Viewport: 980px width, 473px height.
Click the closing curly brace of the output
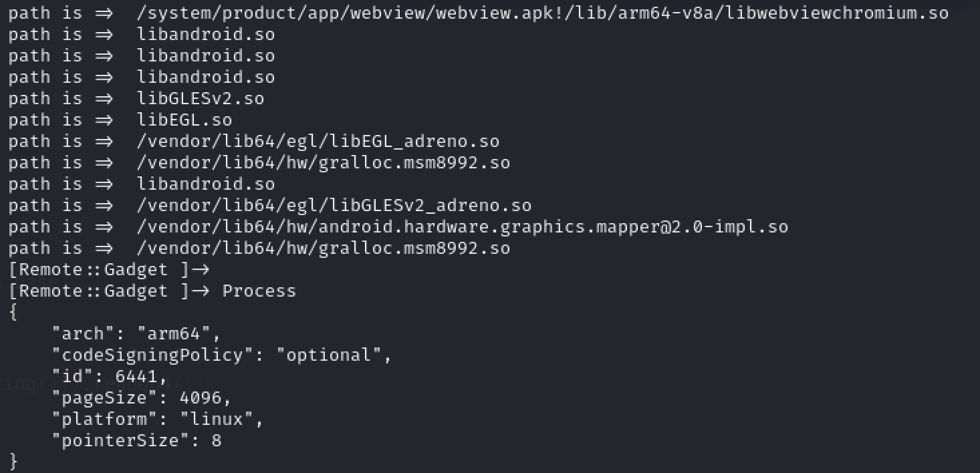[x=14, y=461]
